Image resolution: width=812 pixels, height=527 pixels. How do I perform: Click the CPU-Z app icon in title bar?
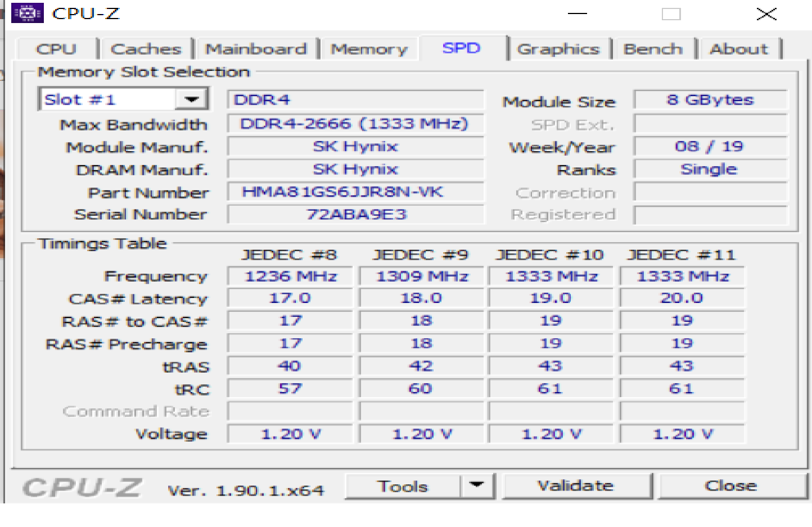point(27,12)
